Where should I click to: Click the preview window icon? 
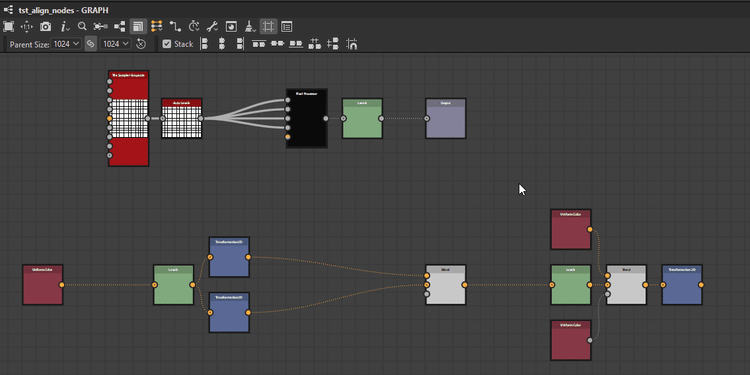pyautogui.click(x=231, y=26)
